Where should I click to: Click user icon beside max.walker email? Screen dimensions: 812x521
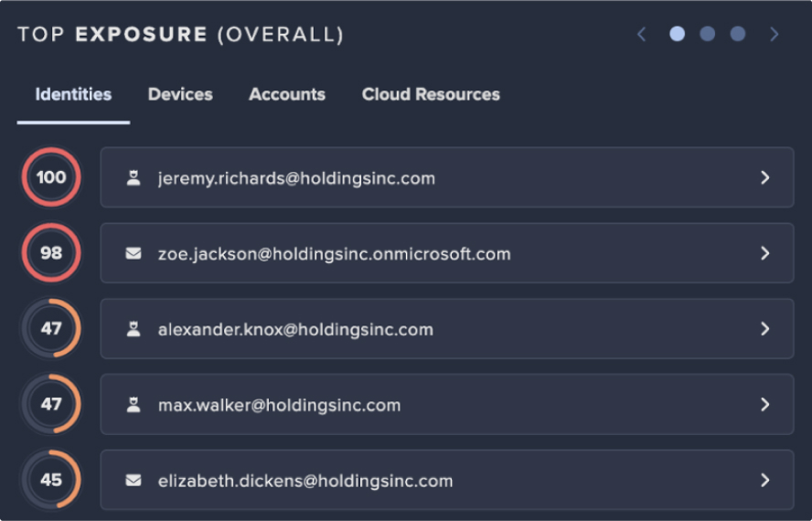(134, 405)
